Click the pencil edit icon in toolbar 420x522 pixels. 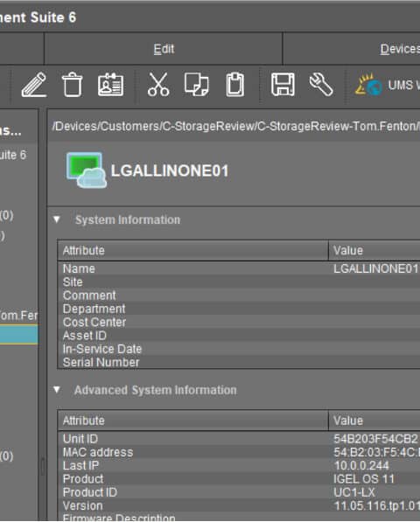[34, 85]
